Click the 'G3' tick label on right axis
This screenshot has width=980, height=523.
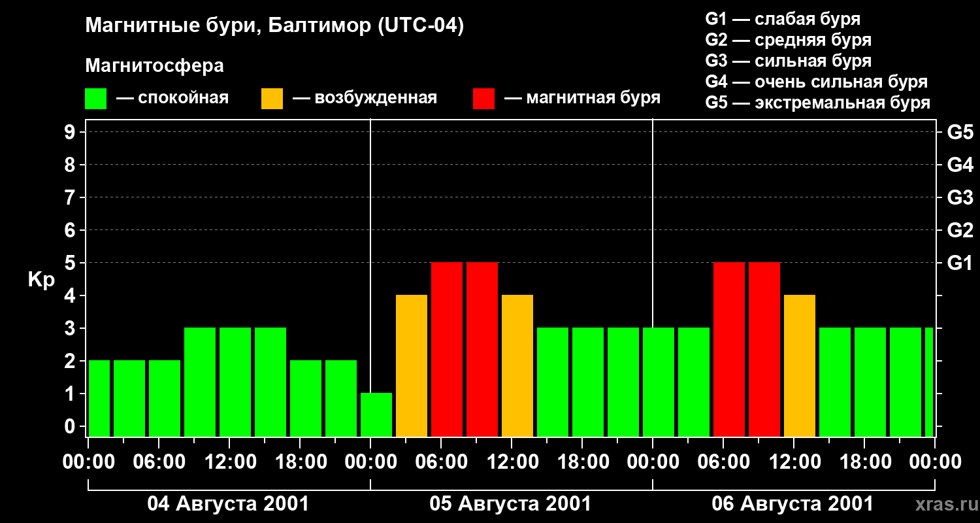960,197
